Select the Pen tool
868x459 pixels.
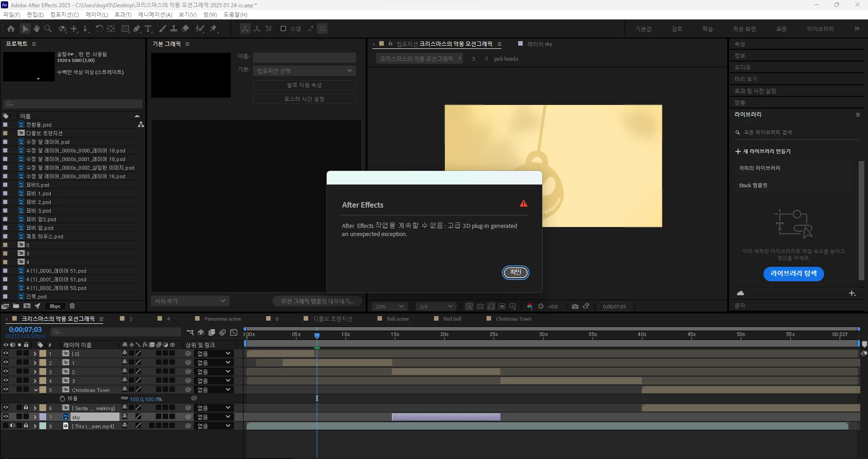tap(137, 28)
